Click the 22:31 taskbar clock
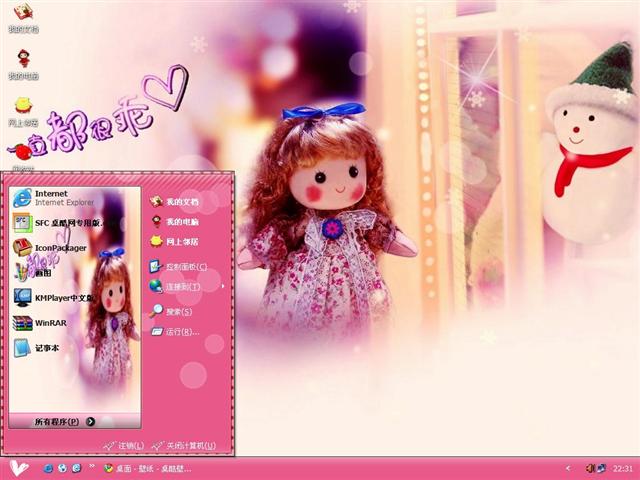The width and height of the screenshot is (640, 480). click(622, 469)
